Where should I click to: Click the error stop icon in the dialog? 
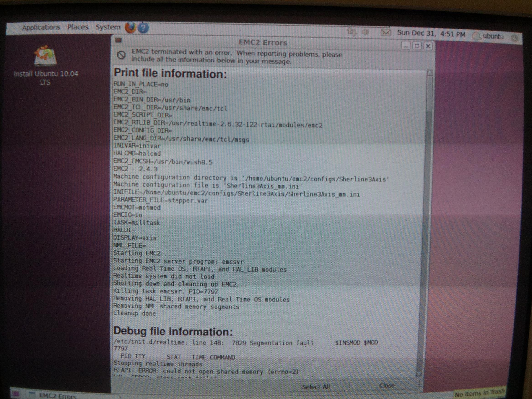tap(121, 55)
